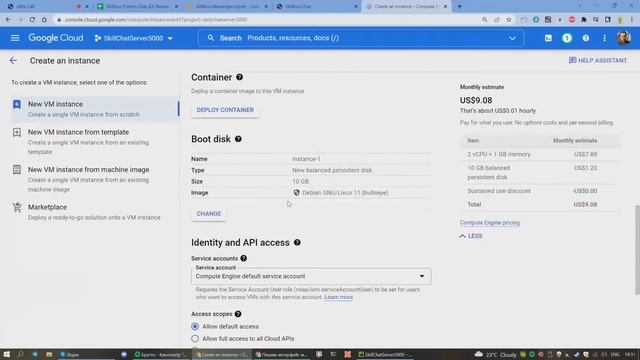Close the Create an instance browser tab
The height and width of the screenshot is (360, 640).
coord(445,6)
